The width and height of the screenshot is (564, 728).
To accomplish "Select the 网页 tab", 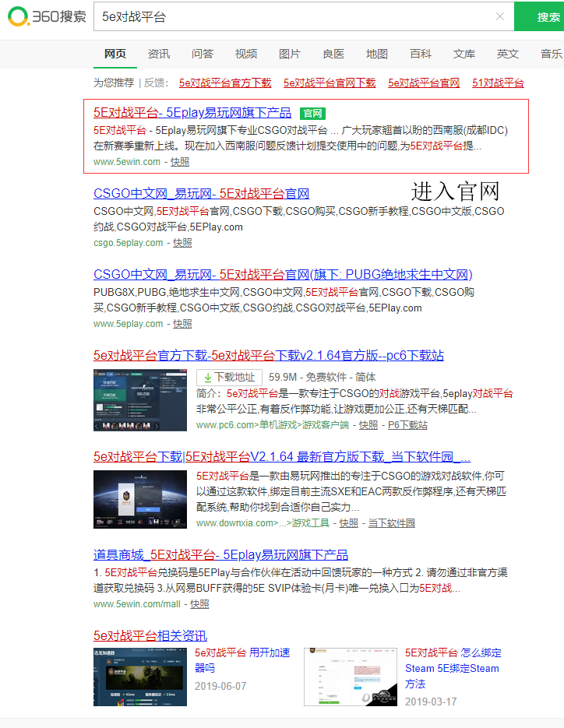I will point(115,54).
